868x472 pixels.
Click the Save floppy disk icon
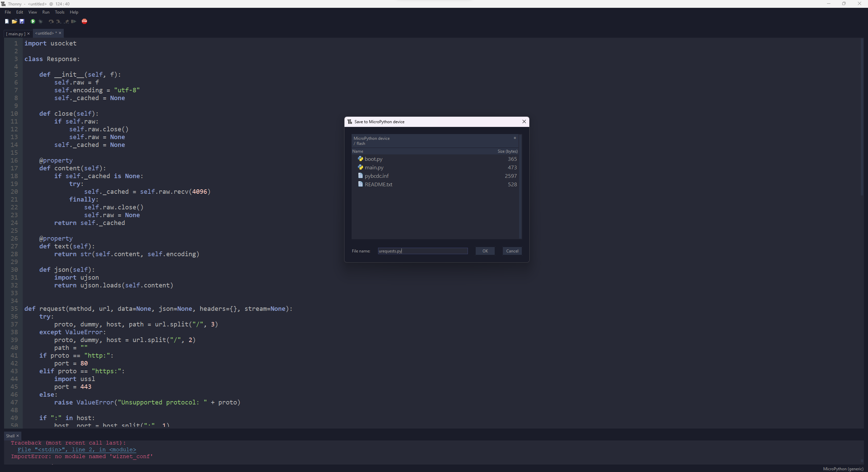pos(22,21)
